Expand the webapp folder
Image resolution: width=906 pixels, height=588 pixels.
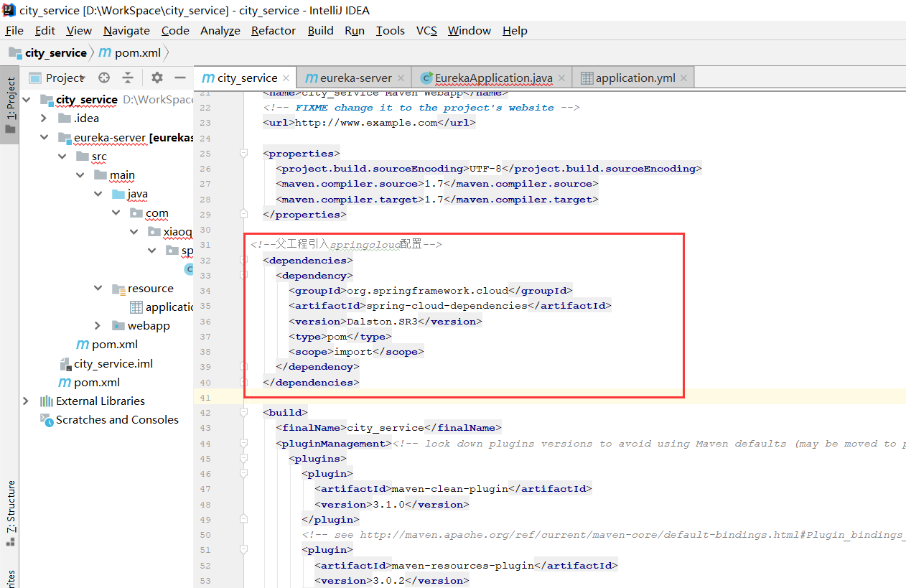pyautogui.click(x=98, y=326)
